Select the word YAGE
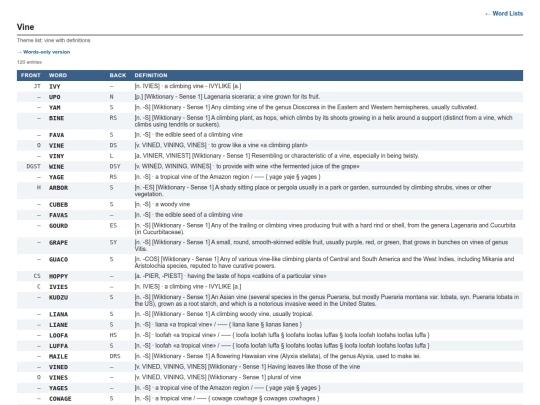540x405 pixels. (56, 177)
